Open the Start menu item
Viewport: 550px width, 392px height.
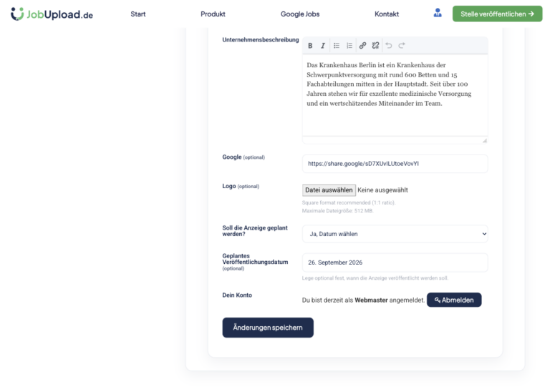point(137,14)
